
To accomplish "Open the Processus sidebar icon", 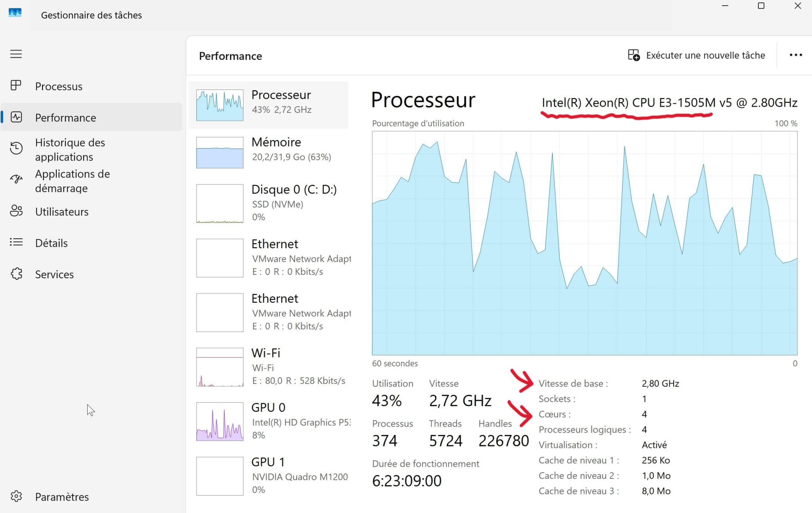I will click(x=59, y=86).
